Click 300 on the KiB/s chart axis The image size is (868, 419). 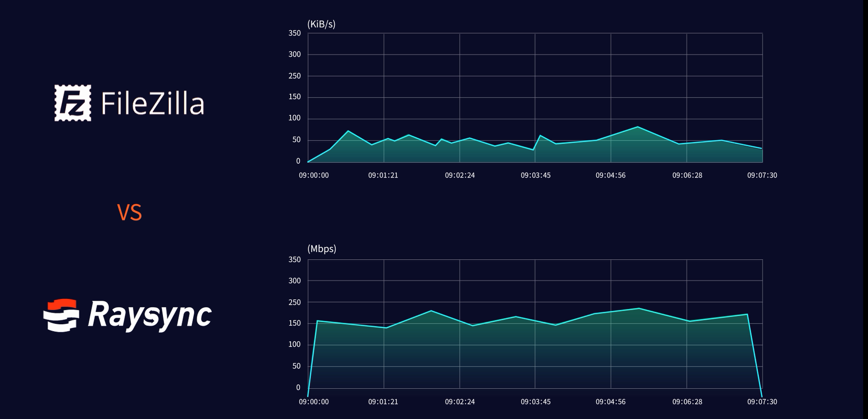(295, 54)
